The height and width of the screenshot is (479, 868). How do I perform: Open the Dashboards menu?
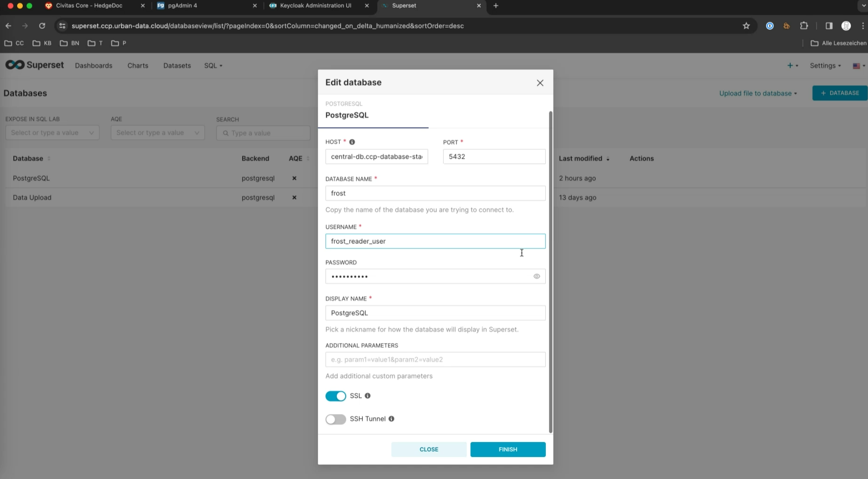click(93, 65)
